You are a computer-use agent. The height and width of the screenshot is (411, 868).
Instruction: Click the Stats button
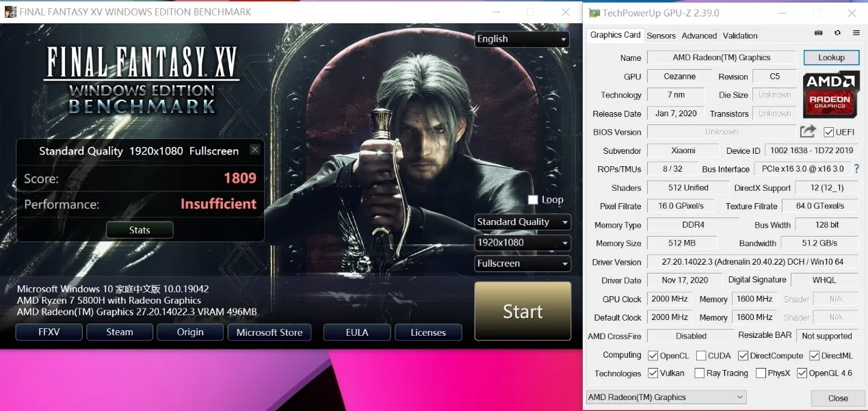tap(140, 230)
